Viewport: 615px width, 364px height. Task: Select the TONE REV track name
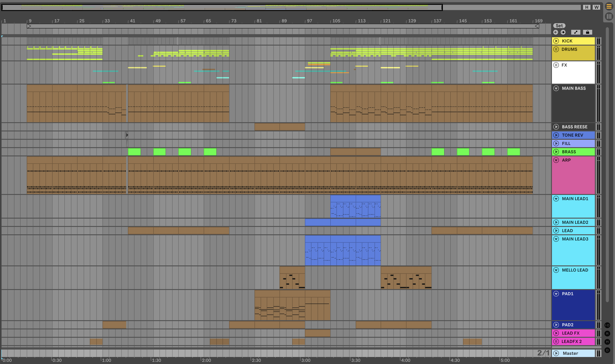572,135
